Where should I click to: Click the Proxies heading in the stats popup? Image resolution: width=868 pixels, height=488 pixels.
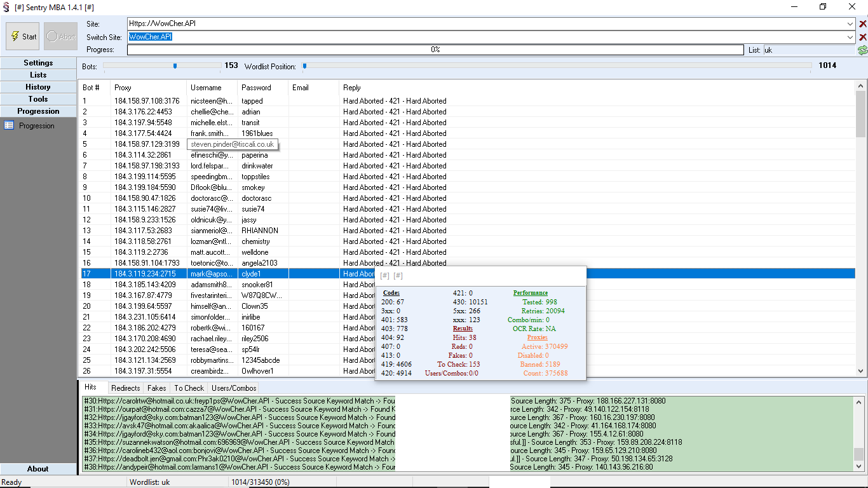tap(538, 337)
